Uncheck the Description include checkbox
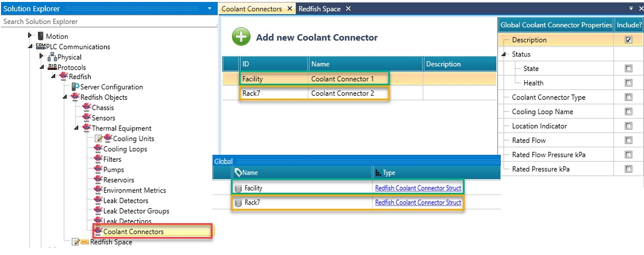Image resolution: width=644 pixels, height=255 pixels. 628,40
